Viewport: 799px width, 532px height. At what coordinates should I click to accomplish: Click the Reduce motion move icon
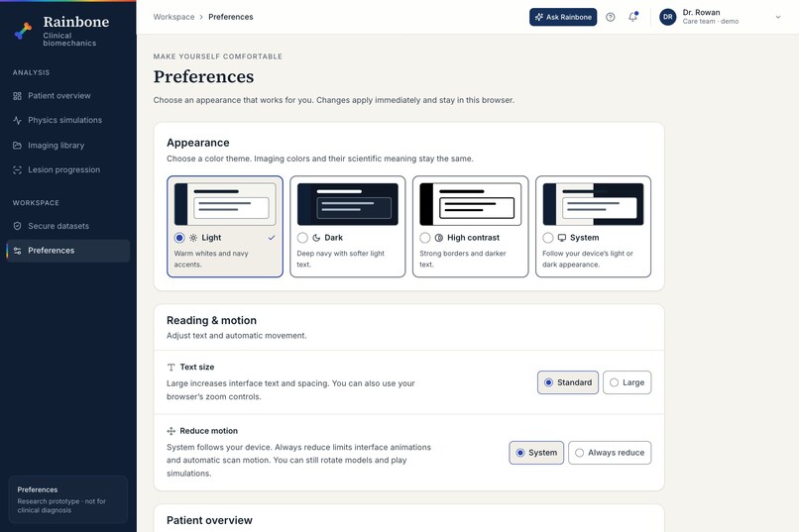(171, 431)
